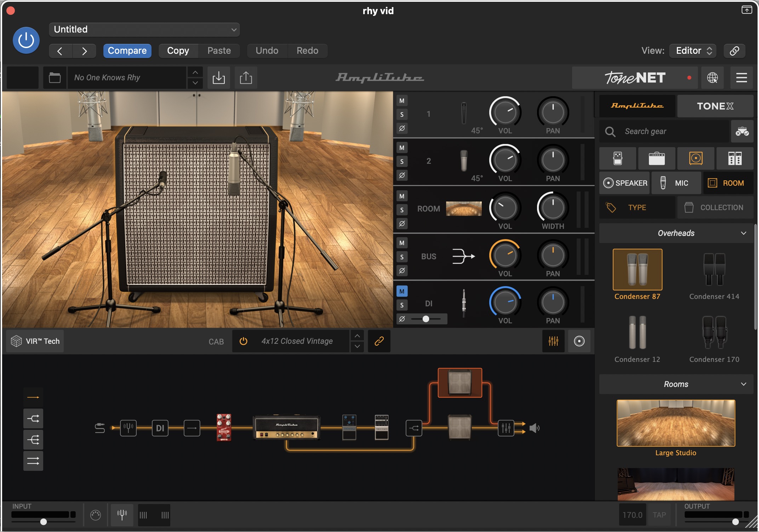The width and height of the screenshot is (759, 532).
Task: Open the Untitled preset dropdown
Action: (144, 29)
